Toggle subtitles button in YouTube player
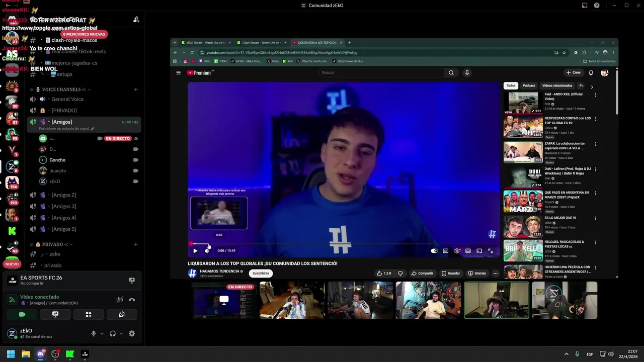The height and width of the screenshot is (362, 644). pyautogui.click(x=445, y=250)
